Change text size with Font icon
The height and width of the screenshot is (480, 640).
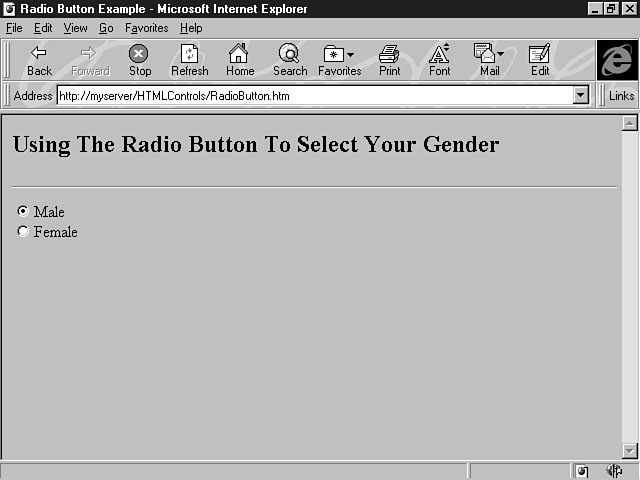(x=439, y=54)
